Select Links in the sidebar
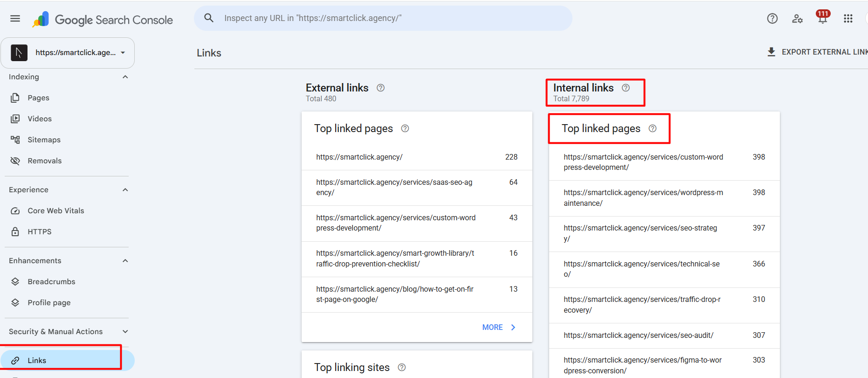 (68, 361)
